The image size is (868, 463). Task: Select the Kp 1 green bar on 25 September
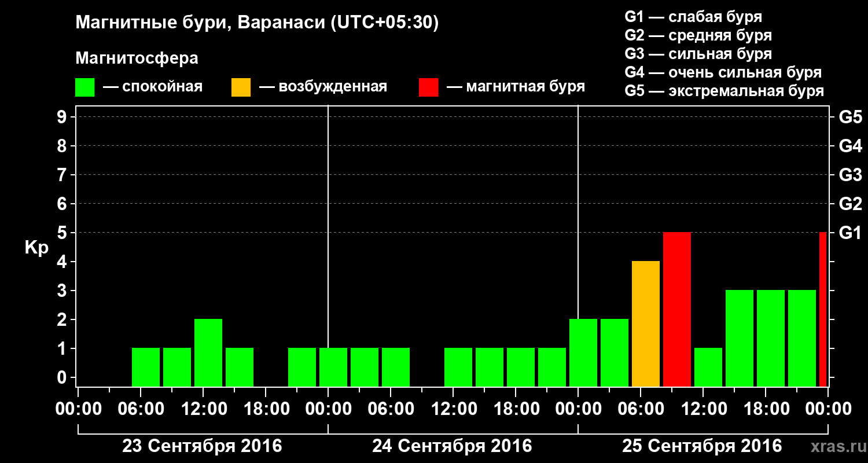click(708, 367)
